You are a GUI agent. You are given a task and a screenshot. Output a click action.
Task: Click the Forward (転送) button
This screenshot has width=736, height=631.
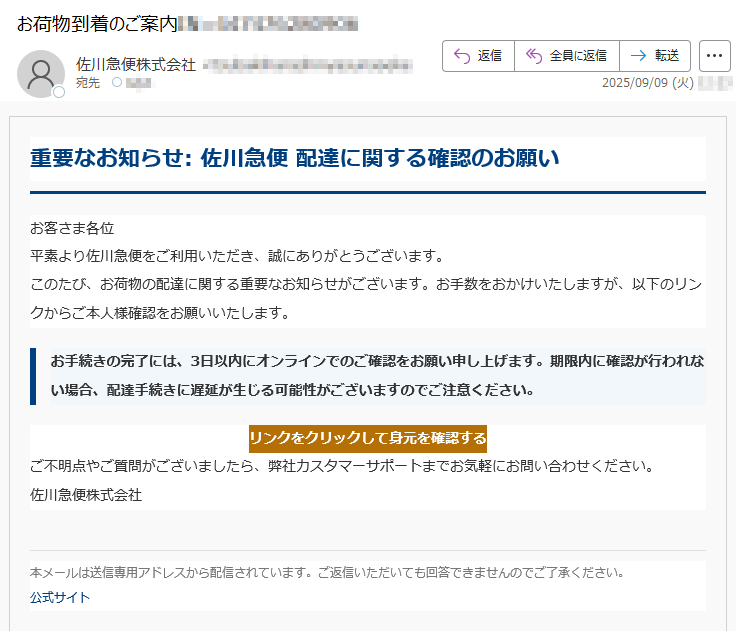[x=655, y=56]
